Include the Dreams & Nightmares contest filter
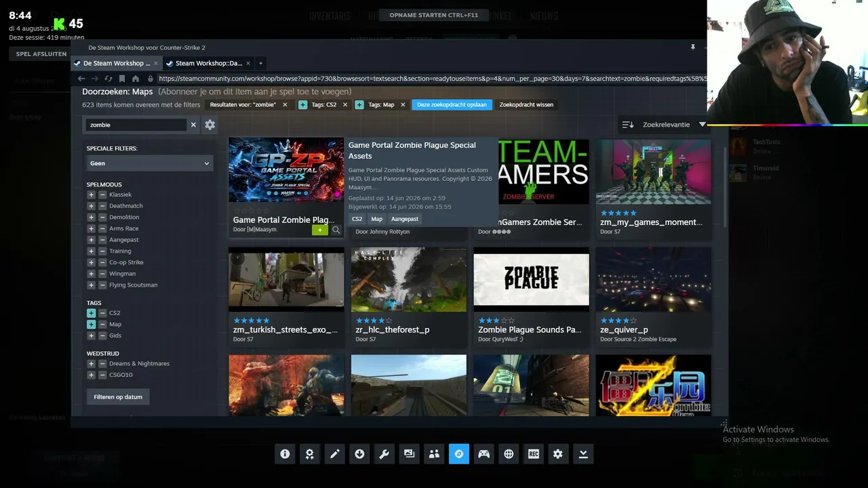 [91, 363]
